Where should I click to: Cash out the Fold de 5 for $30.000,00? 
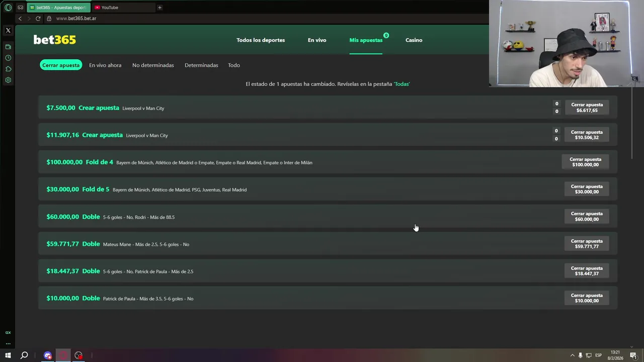[x=587, y=189]
